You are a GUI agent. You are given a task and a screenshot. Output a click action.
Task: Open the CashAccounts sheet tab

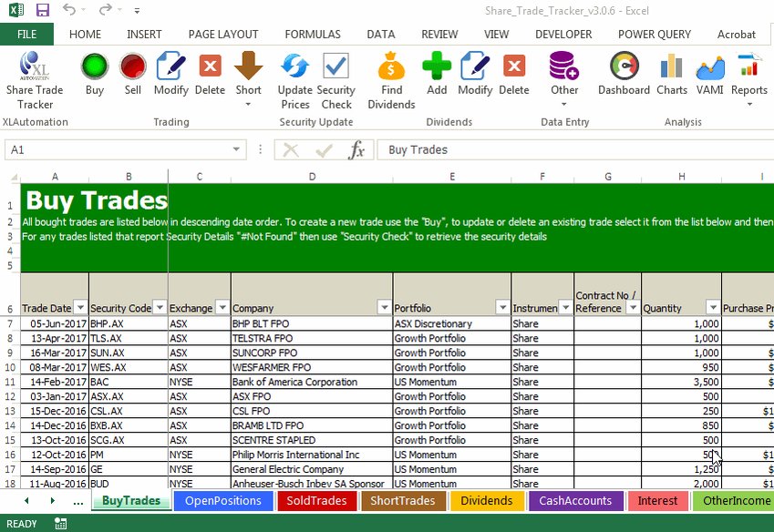(575, 500)
